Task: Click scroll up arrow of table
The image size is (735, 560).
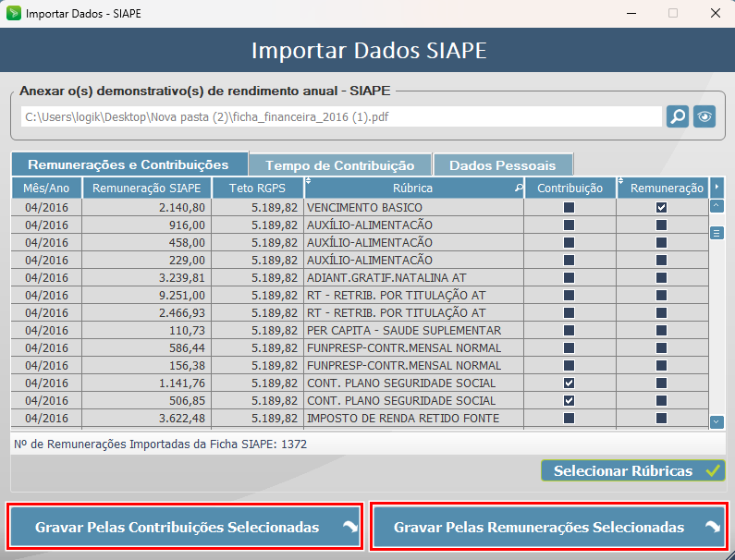Action: (717, 206)
